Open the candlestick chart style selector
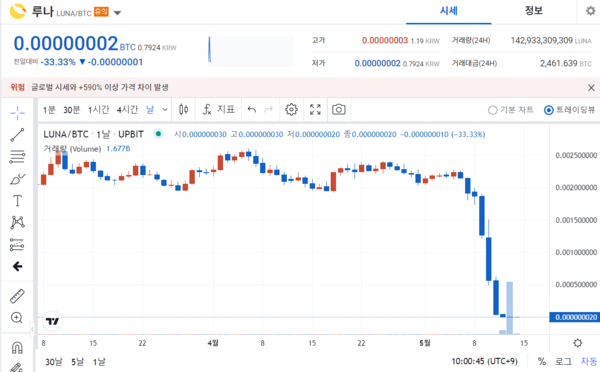Viewport: 600px width, 372px height. pyautogui.click(x=184, y=110)
